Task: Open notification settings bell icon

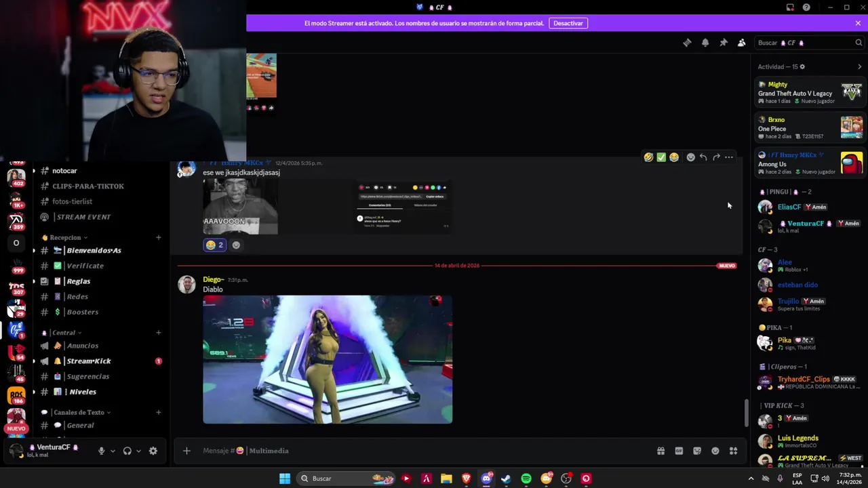Action: pos(705,43)
